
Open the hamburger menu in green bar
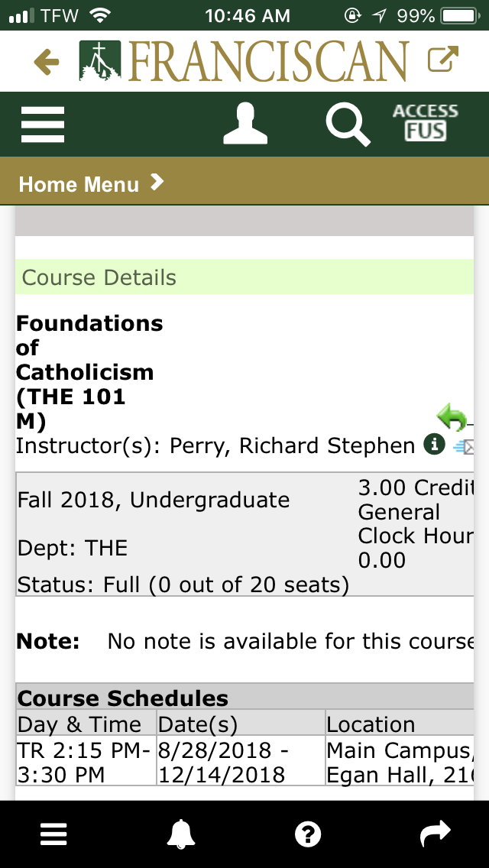click(43, 124)
